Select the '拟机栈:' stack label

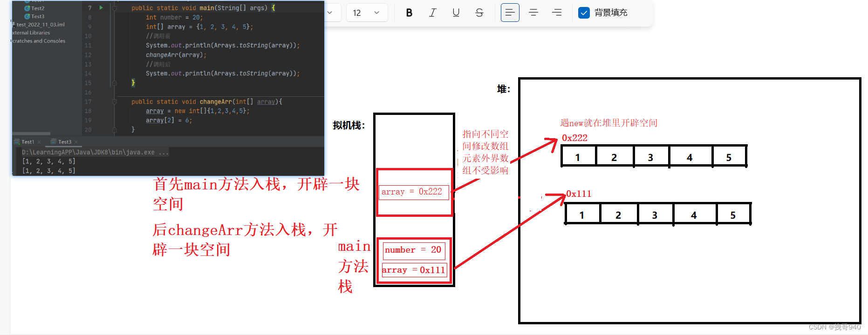(349, 125)
